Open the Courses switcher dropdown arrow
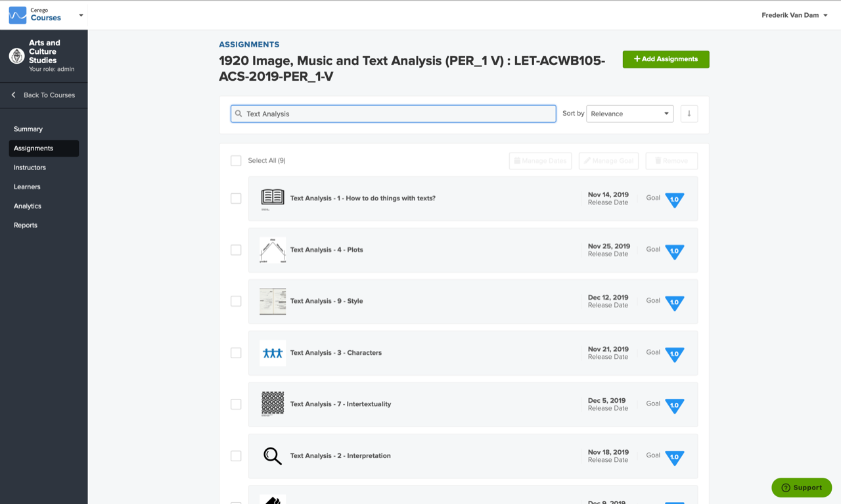 pyautogui.click(x=81, y=15)
